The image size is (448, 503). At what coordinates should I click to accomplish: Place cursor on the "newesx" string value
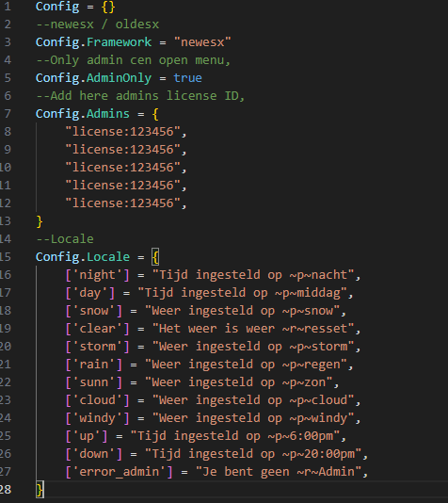[202, 42]
